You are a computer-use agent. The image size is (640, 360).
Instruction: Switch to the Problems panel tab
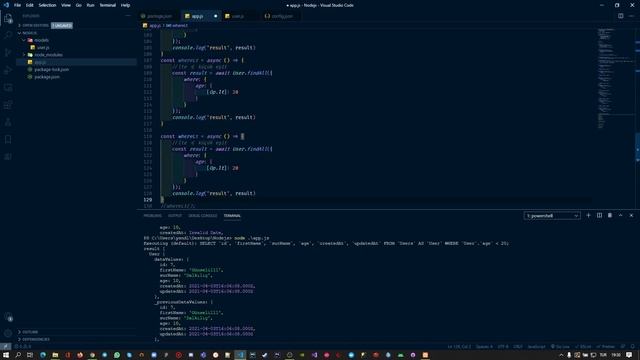click(152, 216)
